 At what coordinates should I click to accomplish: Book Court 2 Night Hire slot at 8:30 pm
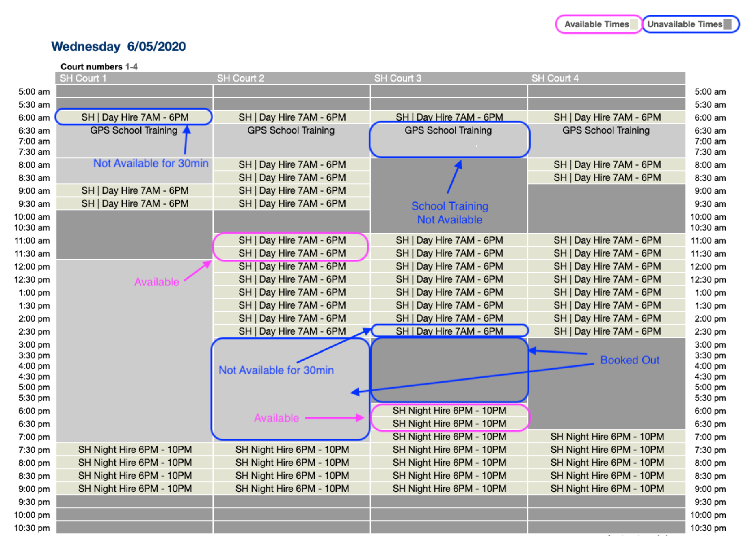click(292, 476)
